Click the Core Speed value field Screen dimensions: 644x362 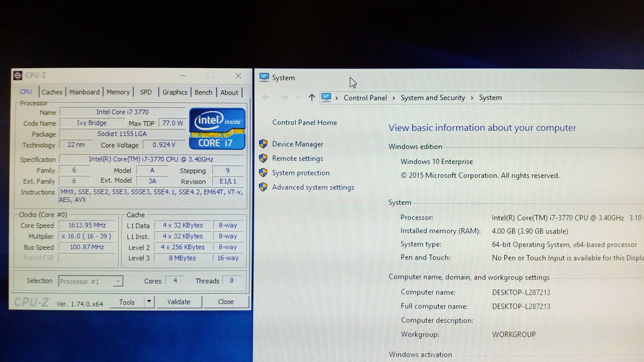pyautogui.click(x=87, y=225)
